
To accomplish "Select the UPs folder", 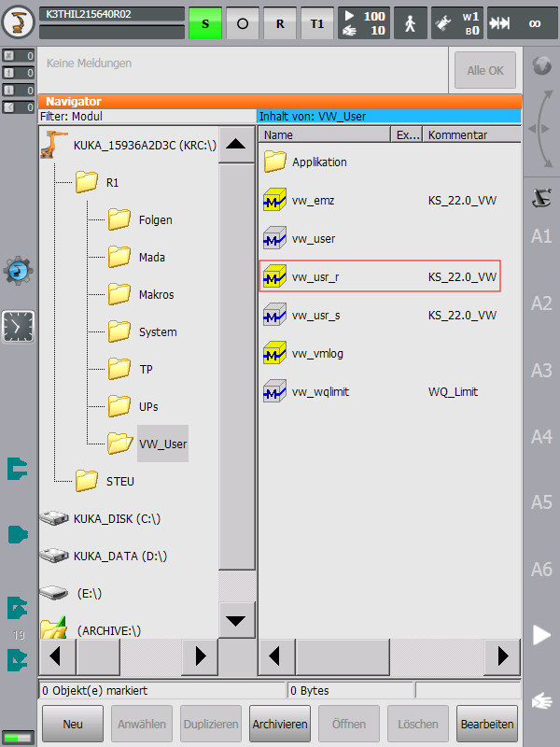I will (133, 406).
